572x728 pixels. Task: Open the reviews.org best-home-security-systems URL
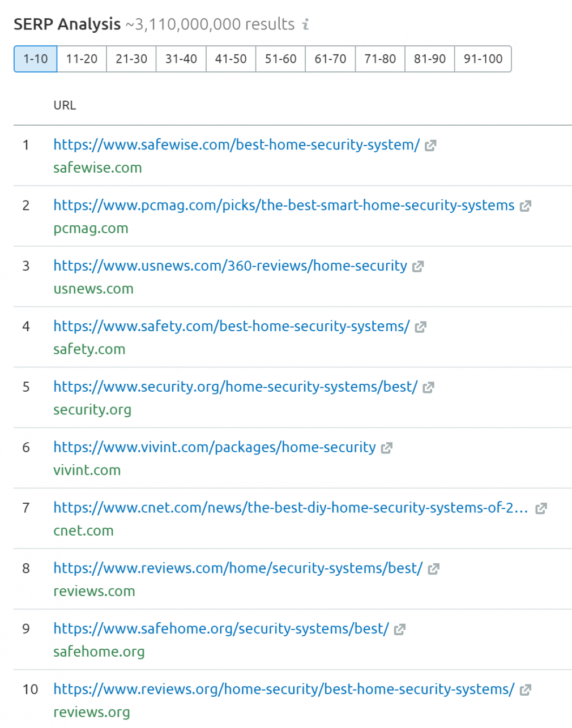point(284,690)
